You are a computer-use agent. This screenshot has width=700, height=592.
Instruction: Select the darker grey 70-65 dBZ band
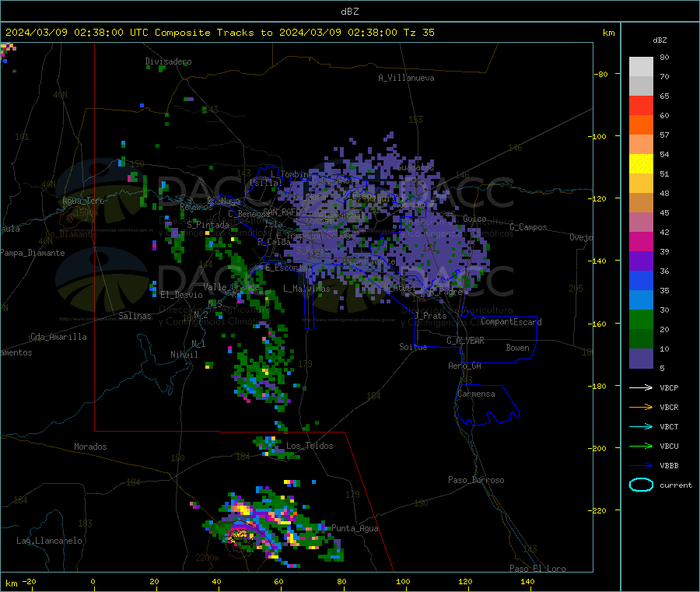641,86
